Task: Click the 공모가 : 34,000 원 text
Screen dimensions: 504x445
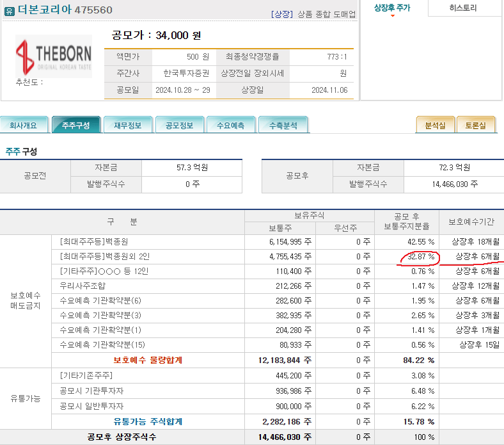Action: coord(156,35)
